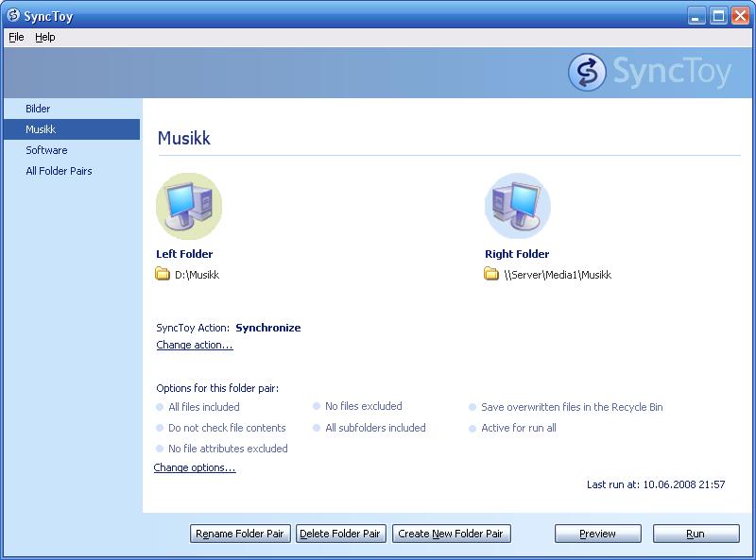756x560 pixels.
Task: Click 'Save overwritten files in the Recycle Bin'
Action: point(572,407)
